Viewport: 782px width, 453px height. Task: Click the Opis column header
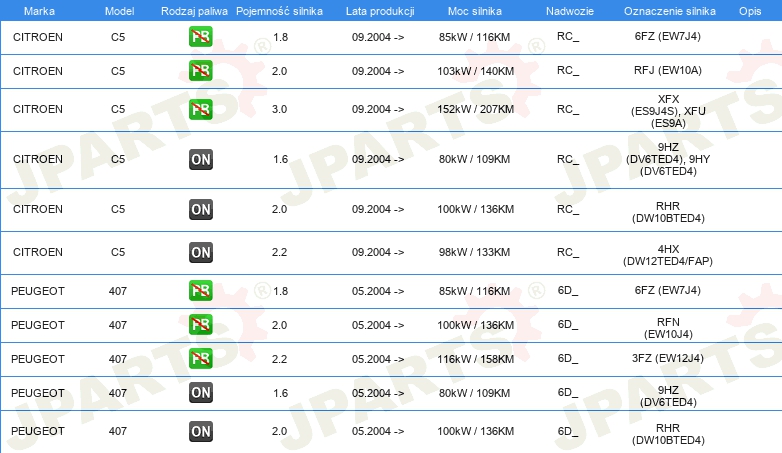[750, 11]
